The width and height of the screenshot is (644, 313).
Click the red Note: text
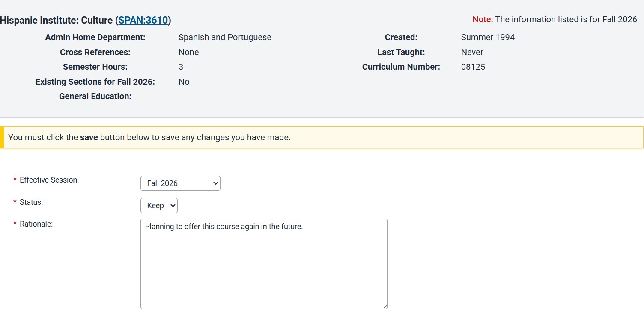point(483,20)
